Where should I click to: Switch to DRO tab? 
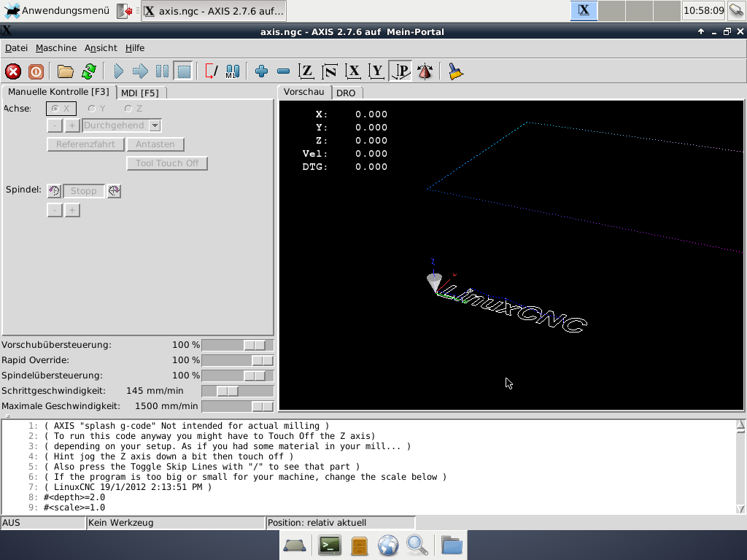346,93
